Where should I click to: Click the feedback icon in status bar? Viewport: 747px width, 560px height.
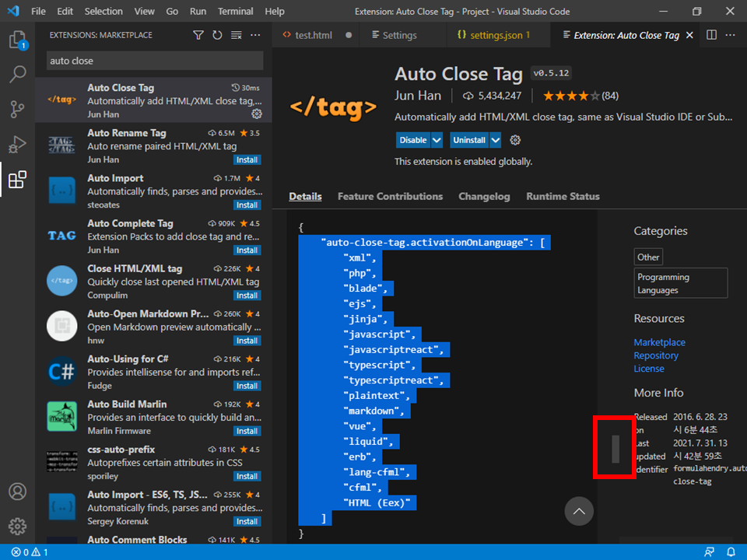pyautogui.click(x=710, y=552)
